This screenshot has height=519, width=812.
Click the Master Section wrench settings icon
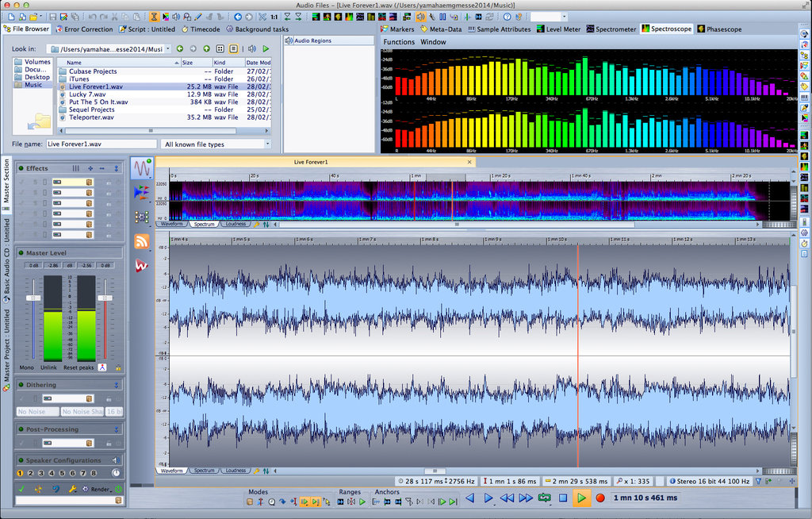73,489
